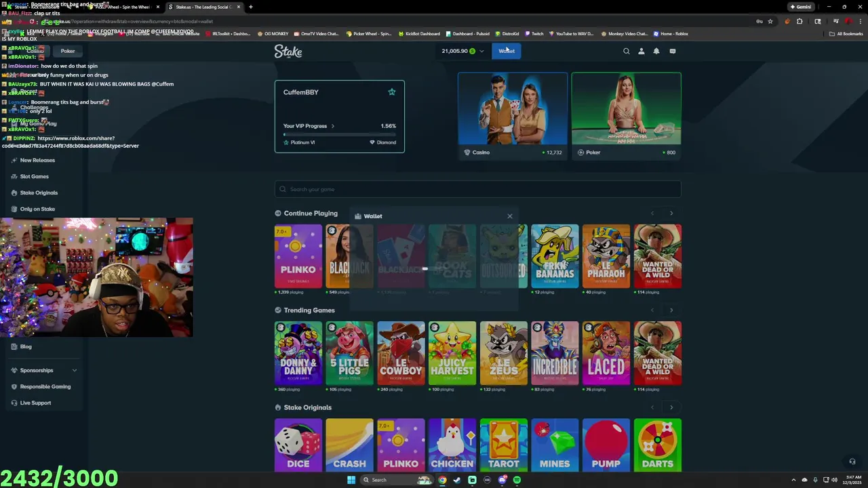
Task: Open the Twitch bookmark
Action: (x=534, y=33)
